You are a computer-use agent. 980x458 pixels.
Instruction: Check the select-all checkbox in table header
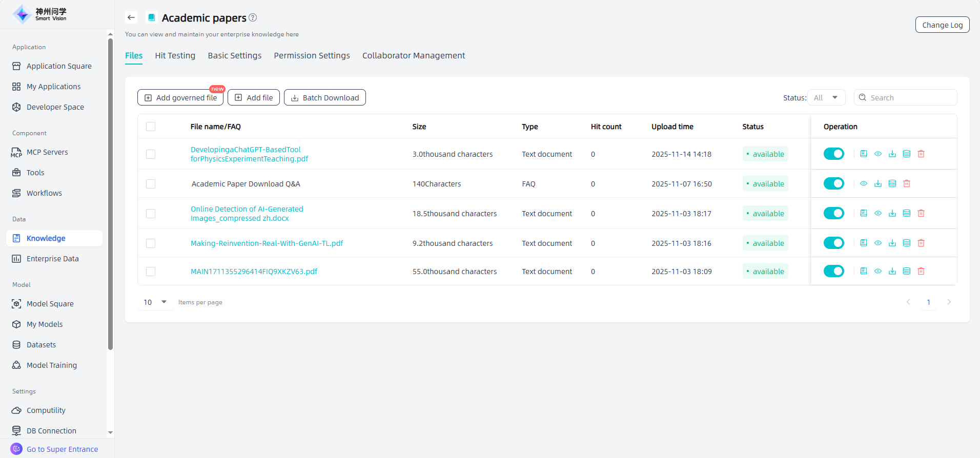151,127
